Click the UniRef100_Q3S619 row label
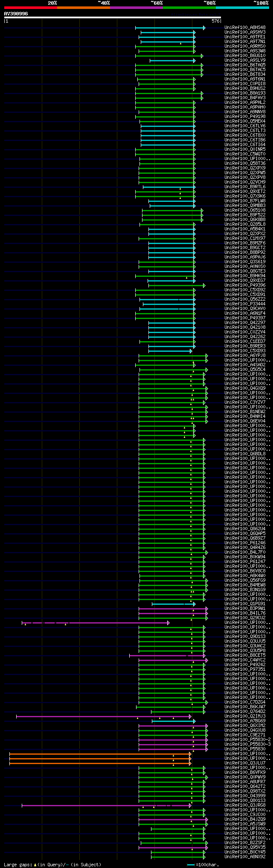 [x=245, y=262]
